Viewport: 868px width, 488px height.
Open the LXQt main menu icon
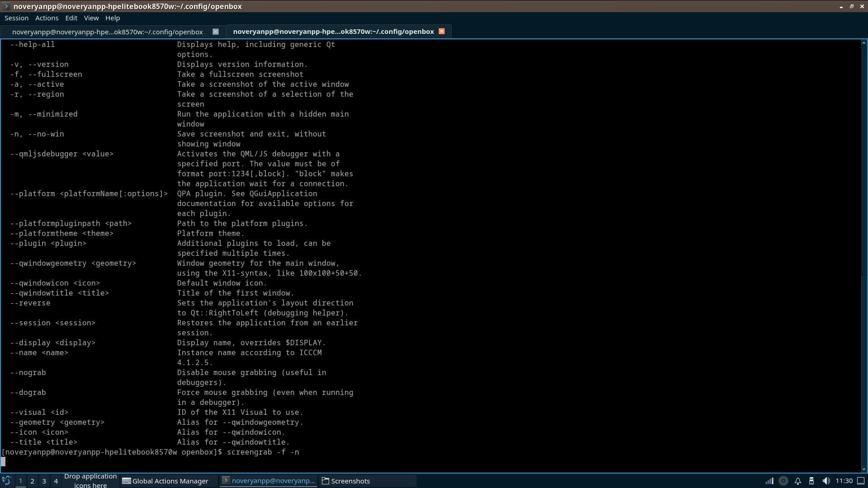pos(6,481)
